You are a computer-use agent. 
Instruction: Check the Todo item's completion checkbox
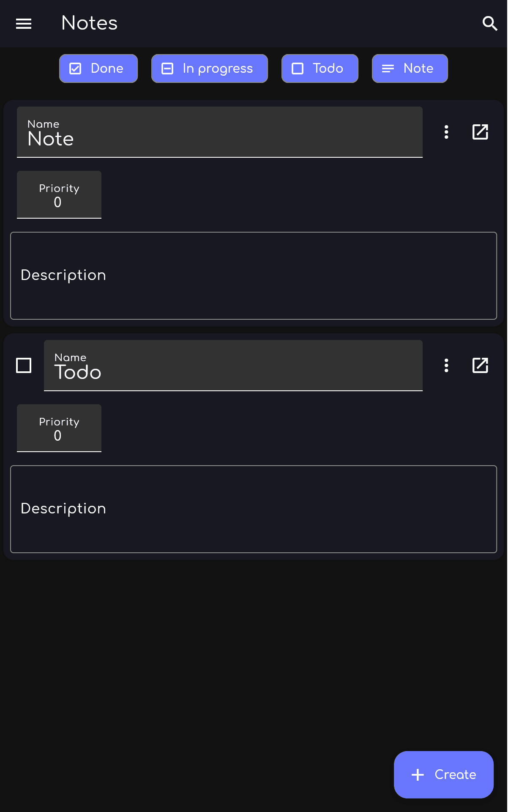click(x=24, y=365)
